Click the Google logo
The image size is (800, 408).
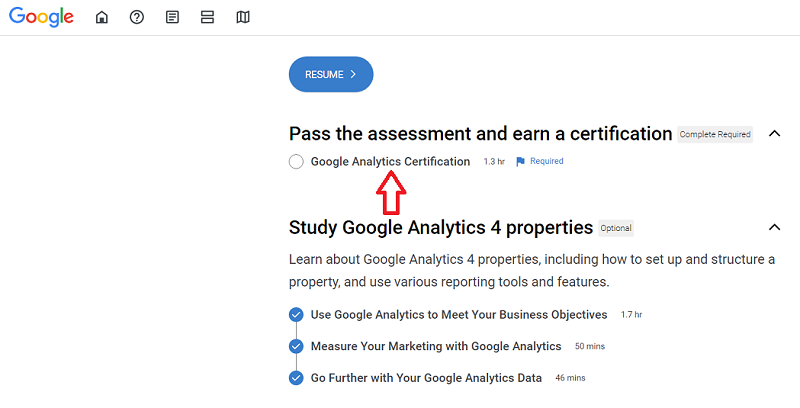tap(41, 17)
